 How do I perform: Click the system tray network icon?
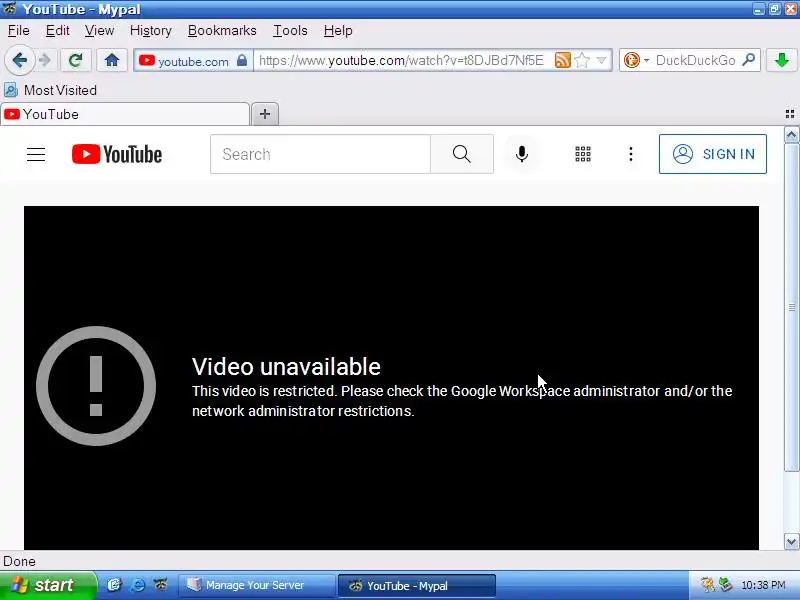coord(725,585)
